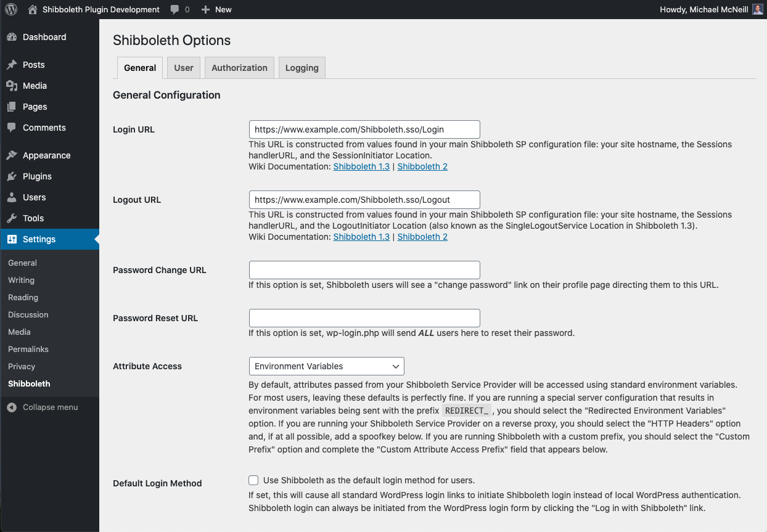The width and height of the screenshot is (767, 532).
Task: Open Plugins via plug icon
Action: (x=12, y=176)
